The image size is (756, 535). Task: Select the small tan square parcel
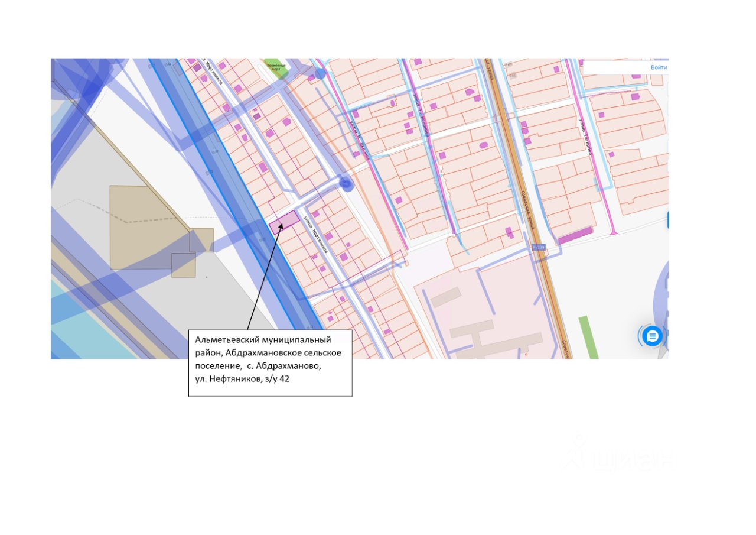click(x=183, y=265)
